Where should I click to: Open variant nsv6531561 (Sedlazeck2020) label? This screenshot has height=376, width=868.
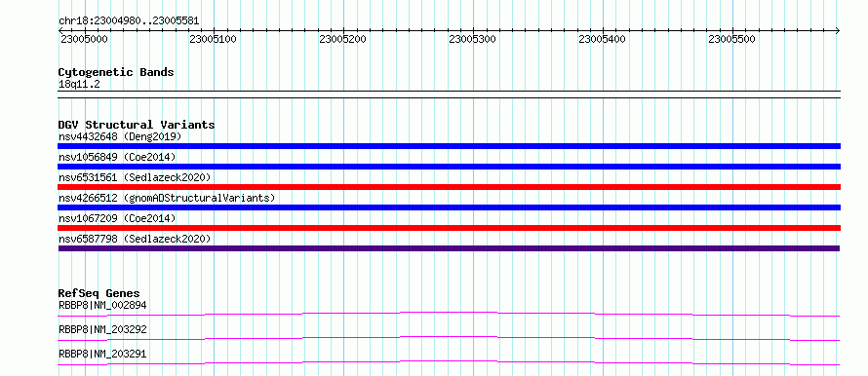pyautogui.click(x=135, y=177)
